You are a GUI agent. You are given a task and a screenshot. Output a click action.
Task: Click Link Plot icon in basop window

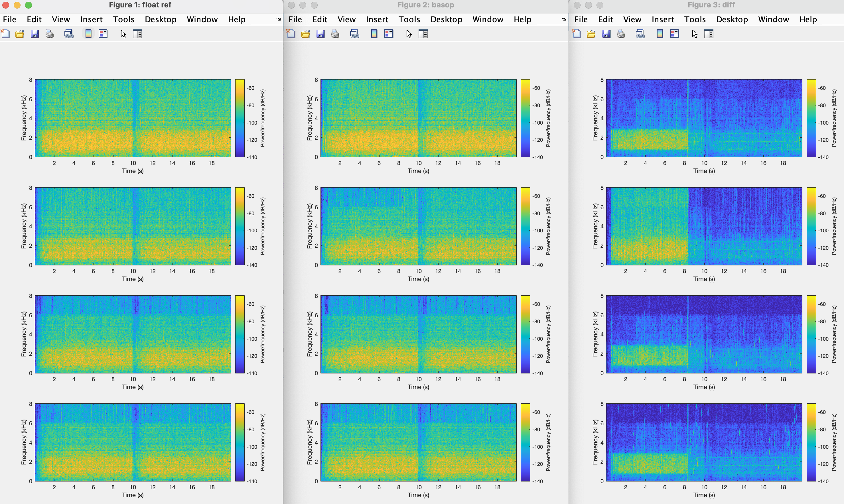point(355,34)
